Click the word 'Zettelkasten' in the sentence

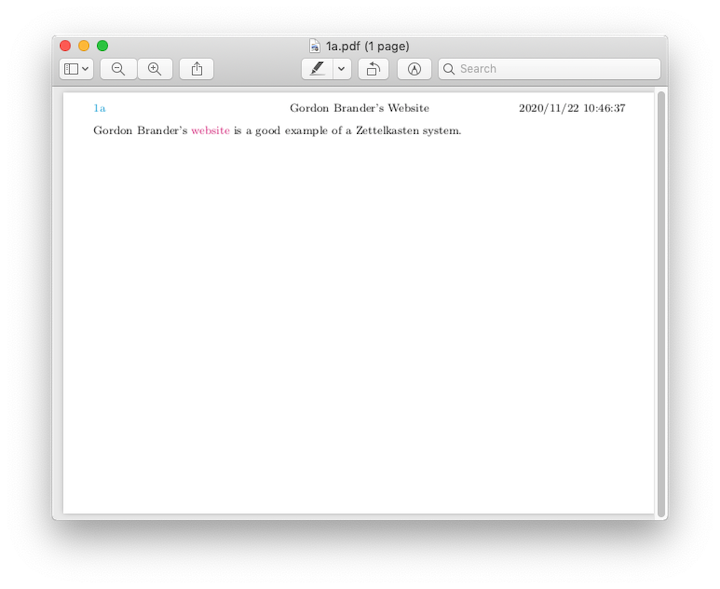coord(388,130)
